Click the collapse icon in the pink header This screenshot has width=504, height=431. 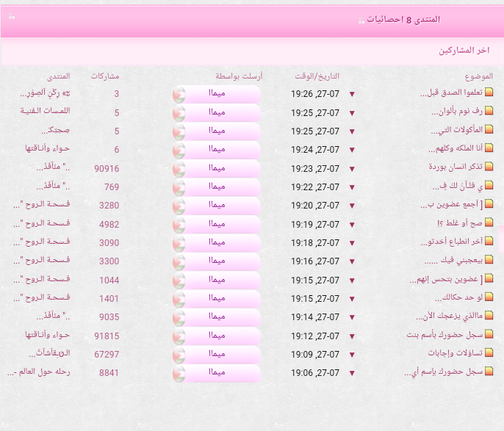(11, 17)
